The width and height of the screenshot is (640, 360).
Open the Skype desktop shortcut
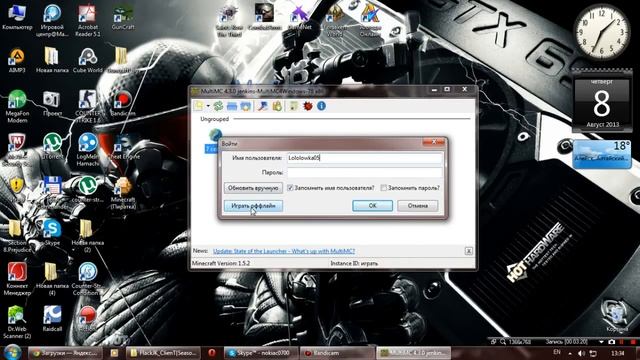click(x=52, y=233)
